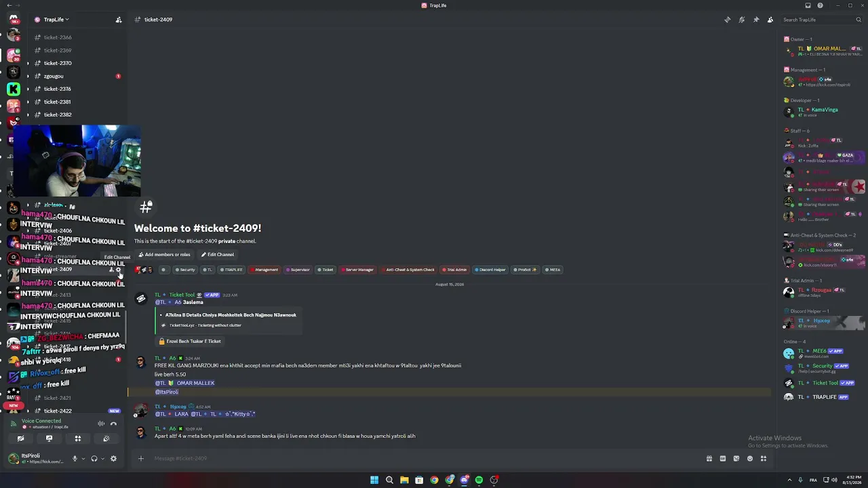Expand the zgougou channel arrow
Viewport: 868px width, 488px height.
point(28,76)
